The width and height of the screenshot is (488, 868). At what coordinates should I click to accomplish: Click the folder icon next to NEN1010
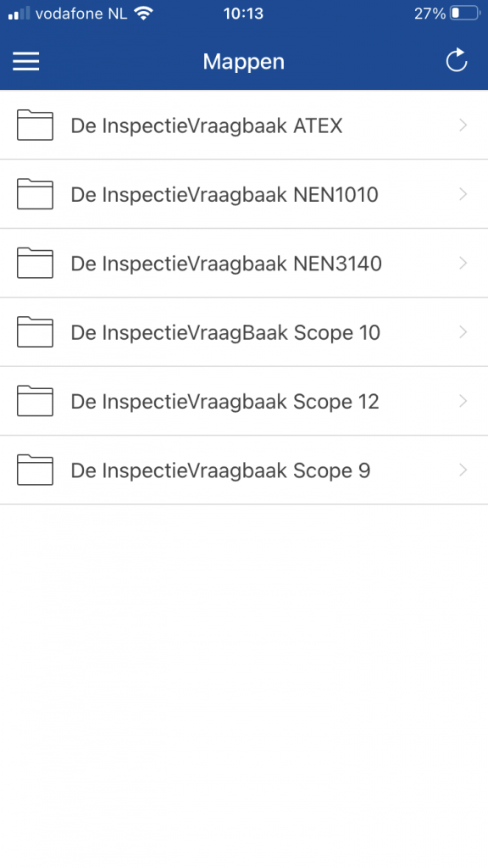[x=35, y=194]
